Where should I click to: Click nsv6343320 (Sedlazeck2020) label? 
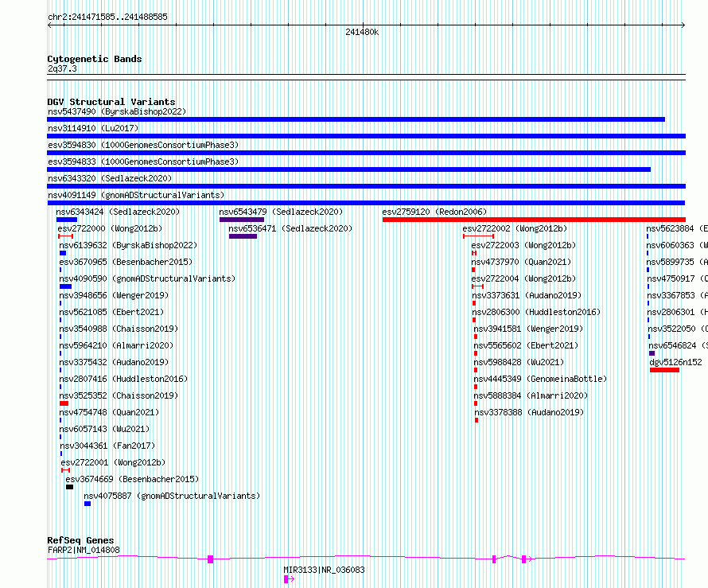pyautogui.click(x=110, y=178)
